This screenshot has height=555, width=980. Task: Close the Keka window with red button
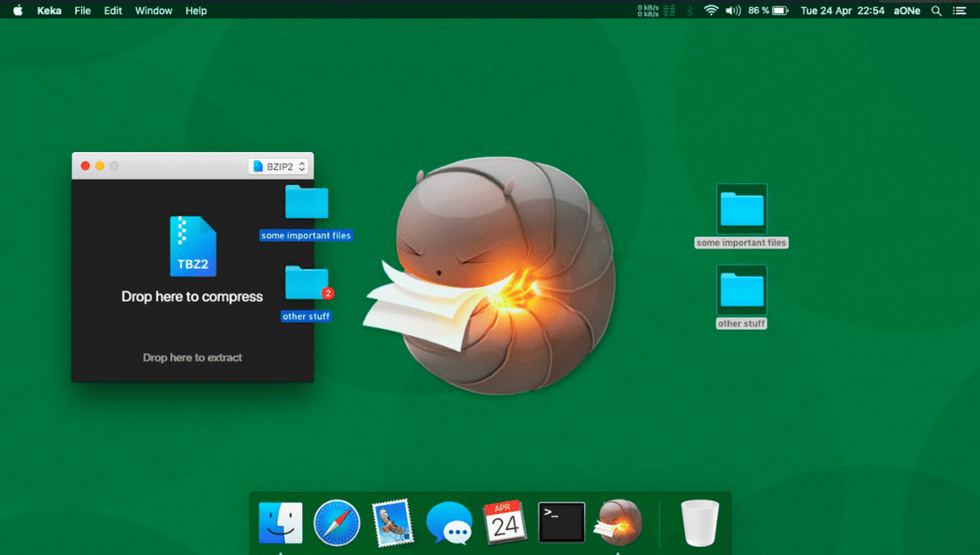(85, 165)
